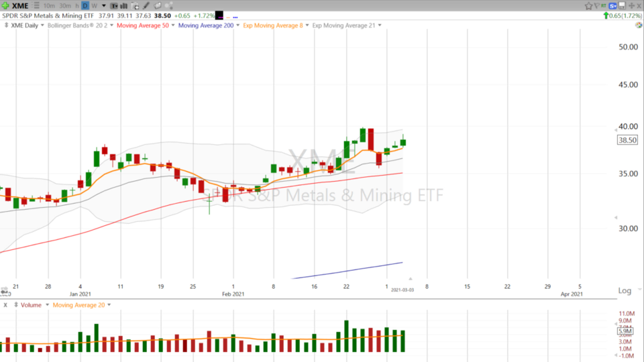Viewport: 644px width, 362px height.
Task: Click the green plus add-symbol icon
Action: tap(5, 6)
